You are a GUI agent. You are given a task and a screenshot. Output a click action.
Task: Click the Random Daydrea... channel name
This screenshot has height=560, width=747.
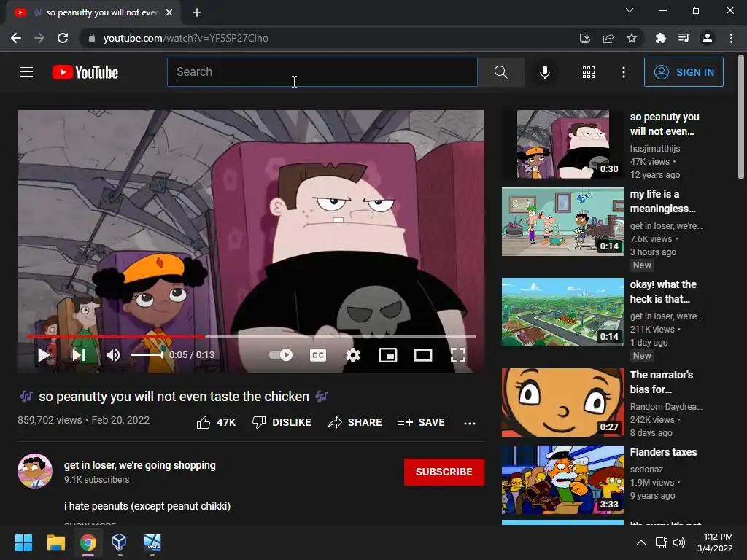click(x=666, y=407)
